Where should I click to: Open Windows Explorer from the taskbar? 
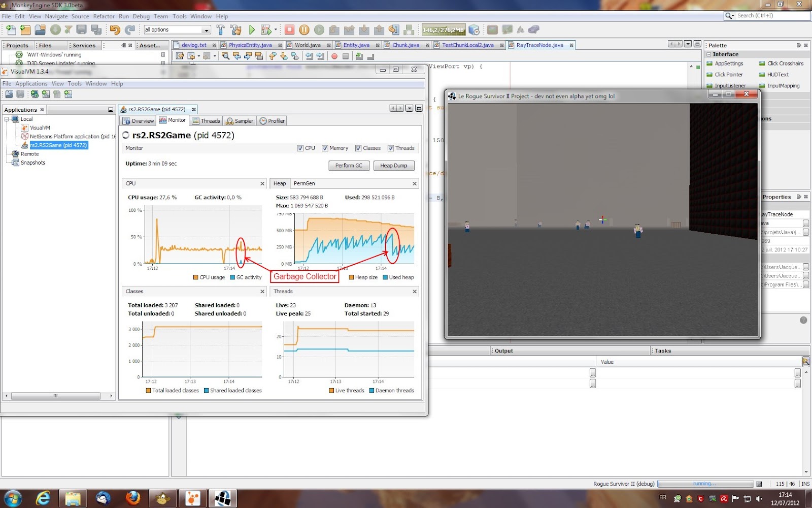[73, 498]
